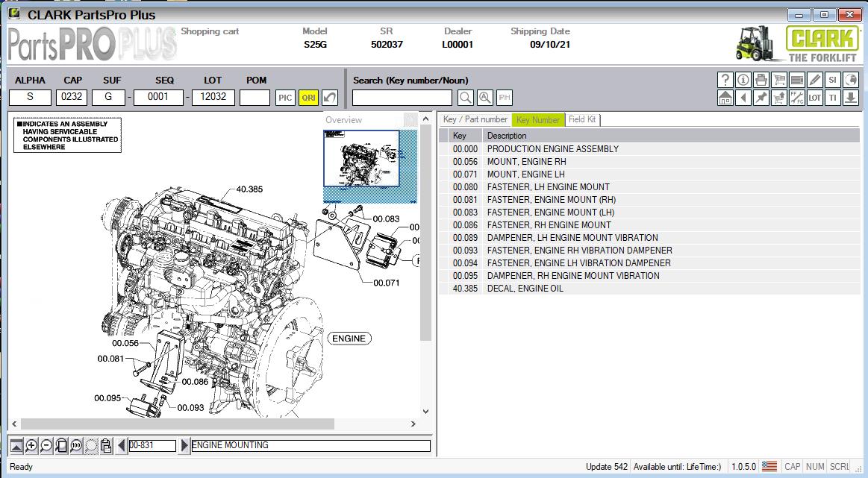Open the Field Kit tab
The height and width of the screenshot is (478, 868).
(x=582, y=119)
